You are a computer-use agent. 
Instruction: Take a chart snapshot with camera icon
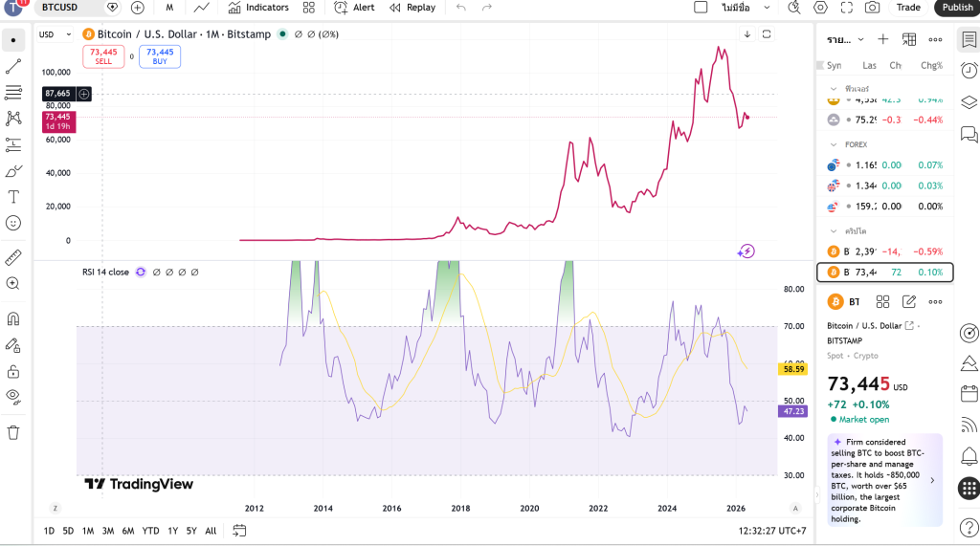[873, 8]
